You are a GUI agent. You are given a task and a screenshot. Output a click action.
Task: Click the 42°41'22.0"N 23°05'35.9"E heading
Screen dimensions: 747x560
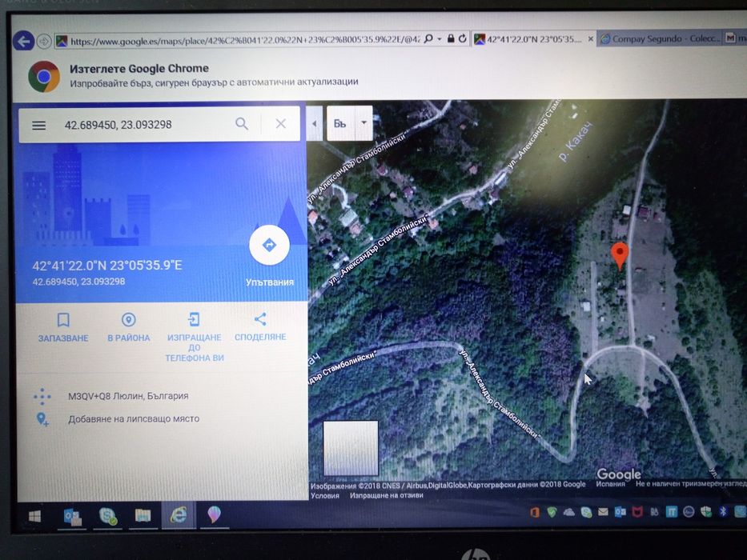point(107,266)
